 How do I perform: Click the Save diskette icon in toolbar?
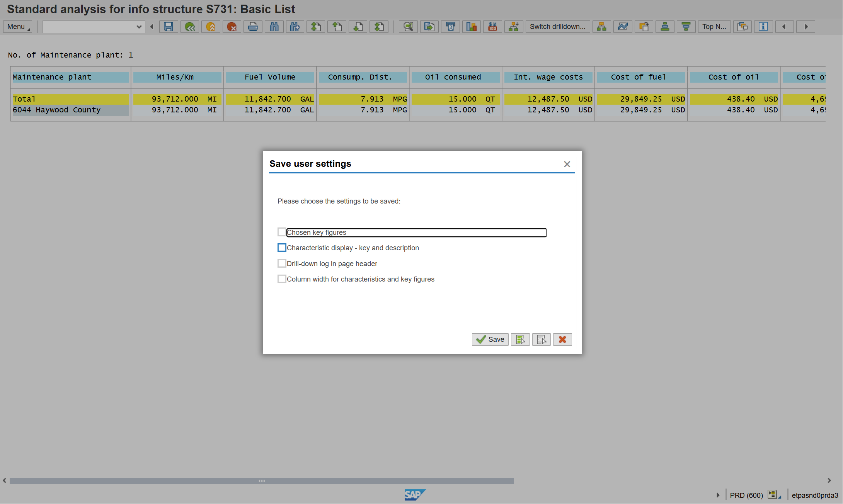(x=169, y=27)
